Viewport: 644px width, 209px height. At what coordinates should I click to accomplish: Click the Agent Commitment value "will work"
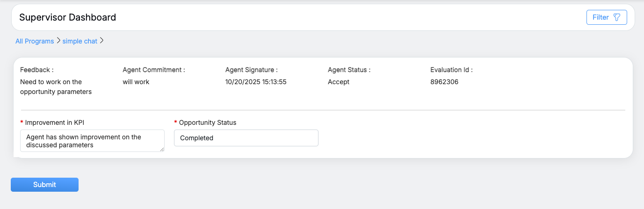(x=136, y=82)
